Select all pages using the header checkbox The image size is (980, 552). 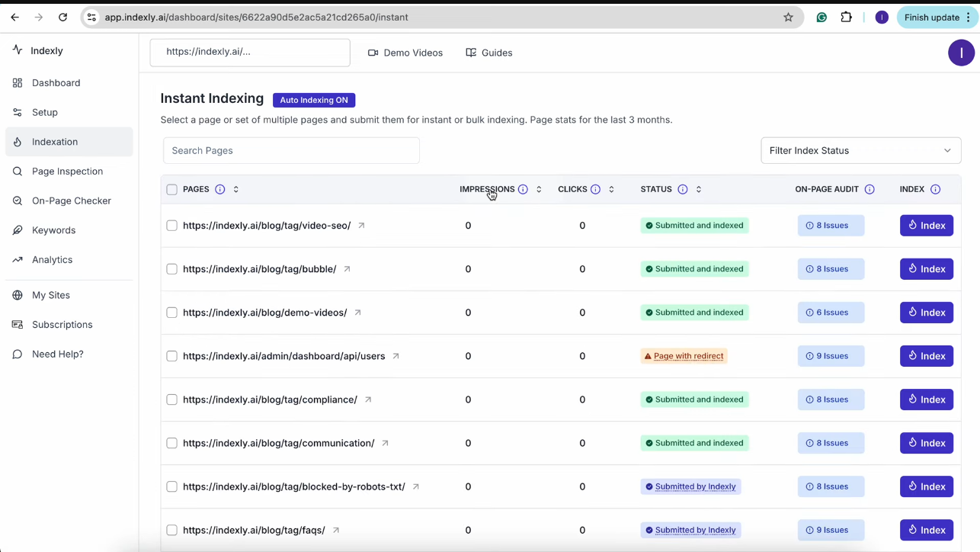171,189
